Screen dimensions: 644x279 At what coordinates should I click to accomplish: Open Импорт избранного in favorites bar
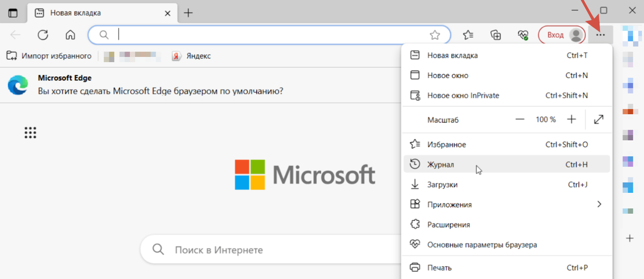point(49,56)
